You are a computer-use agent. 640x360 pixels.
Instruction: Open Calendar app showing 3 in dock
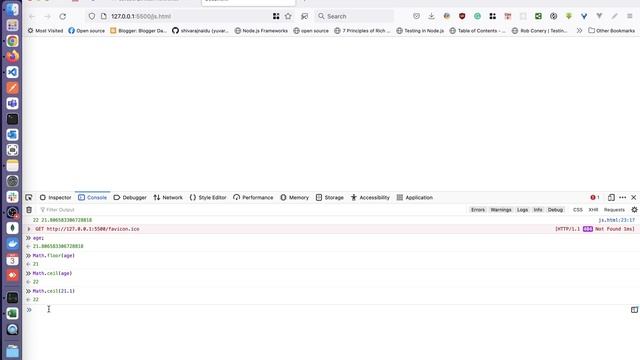coord(13,260)
